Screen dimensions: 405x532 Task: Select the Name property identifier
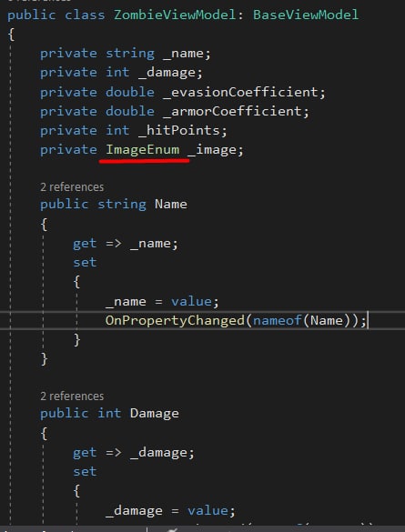171,205
